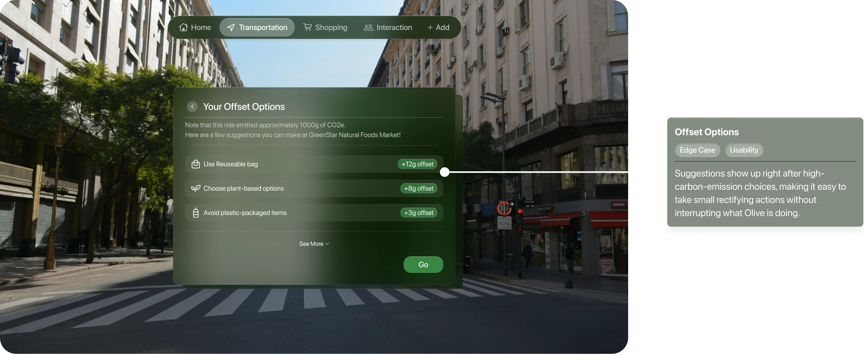The width and height of the screenshot is (868, 354).
Task: Click the note mentioning 1000g of CO2e
Action: (x=265, y=125)
